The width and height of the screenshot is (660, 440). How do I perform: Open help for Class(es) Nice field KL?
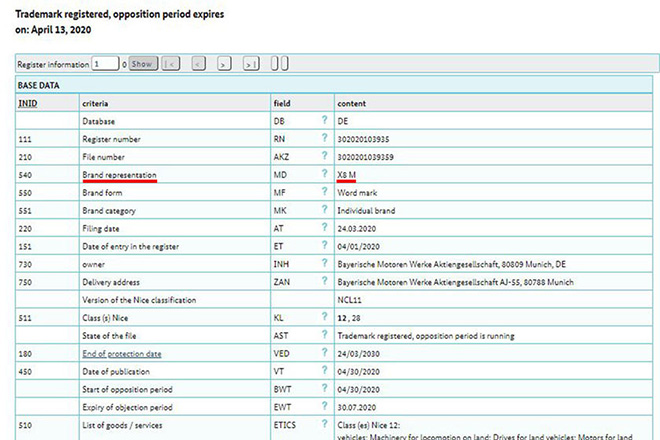[324, 318]
